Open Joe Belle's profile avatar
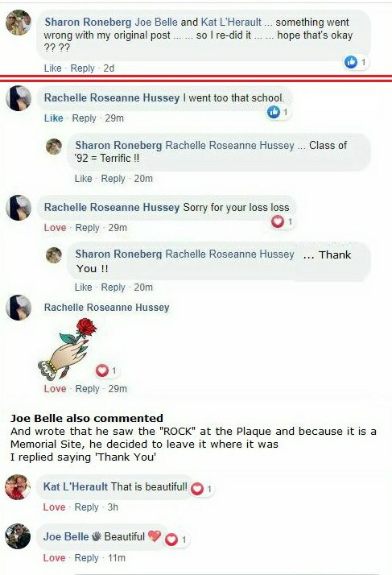Screen dimensions: 392x575 tap(18, 536)
